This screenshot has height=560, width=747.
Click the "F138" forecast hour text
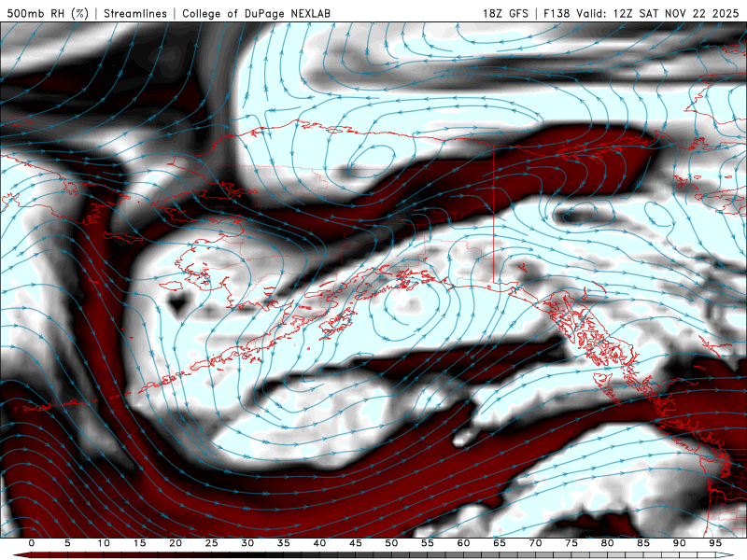(x=557, y=13)
